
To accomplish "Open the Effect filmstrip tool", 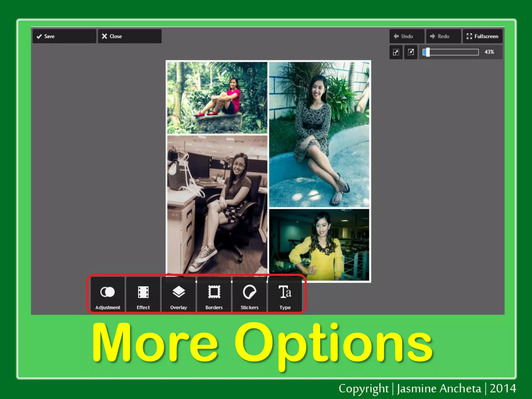I will click(143, 294).
